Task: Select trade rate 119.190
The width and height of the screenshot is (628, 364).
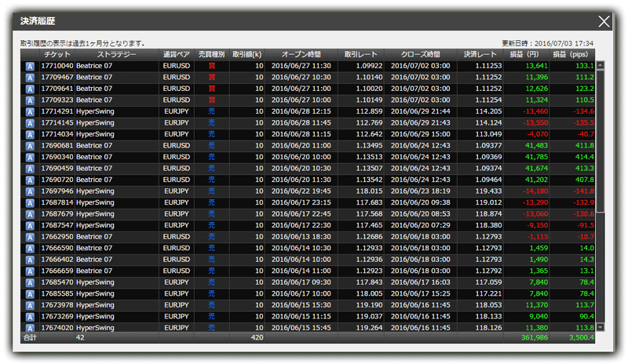Action: (369, 305)
